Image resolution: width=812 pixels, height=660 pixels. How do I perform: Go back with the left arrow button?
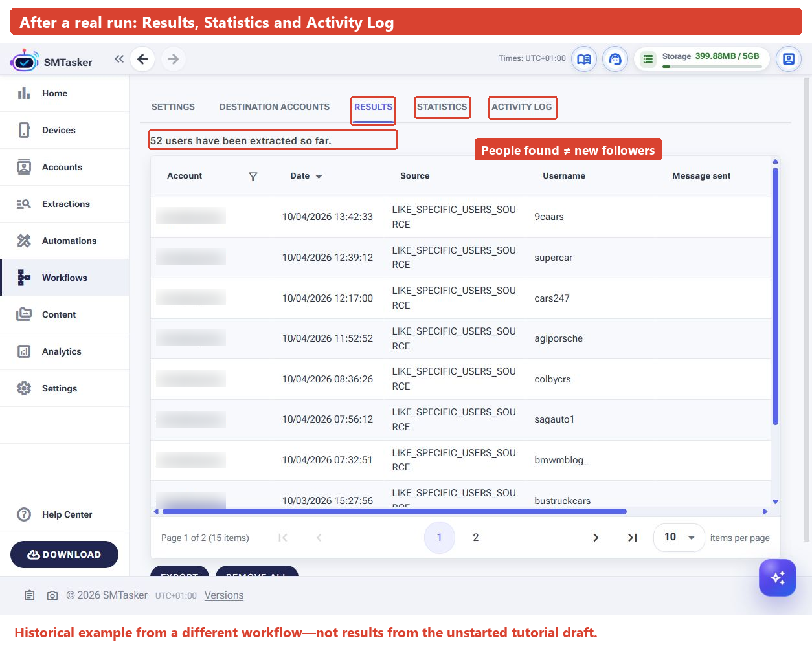click(142, 59)
